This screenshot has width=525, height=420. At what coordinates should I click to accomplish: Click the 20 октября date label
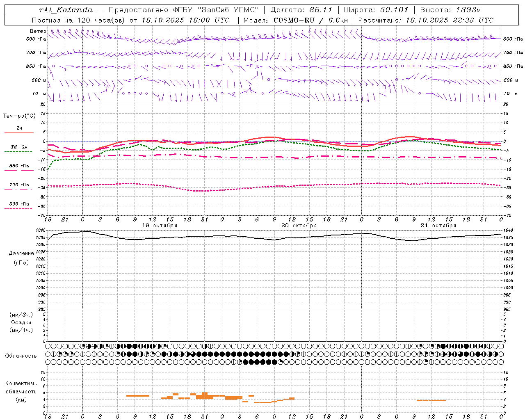pyautogui.click(x=299, y=226)
